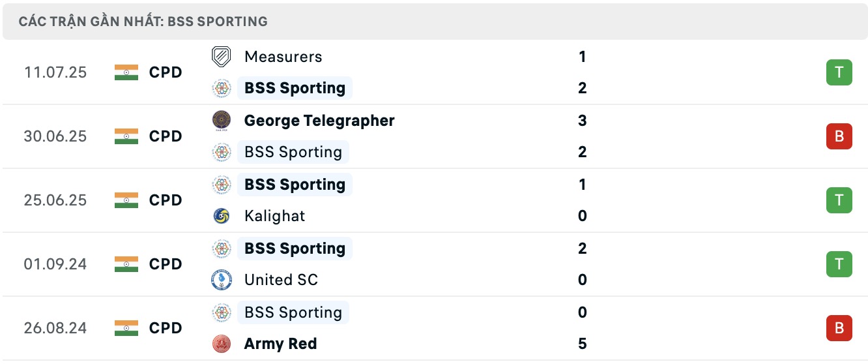Click green T result badge for 11.07.25
868x364 pixels.
tap(839, 72)
